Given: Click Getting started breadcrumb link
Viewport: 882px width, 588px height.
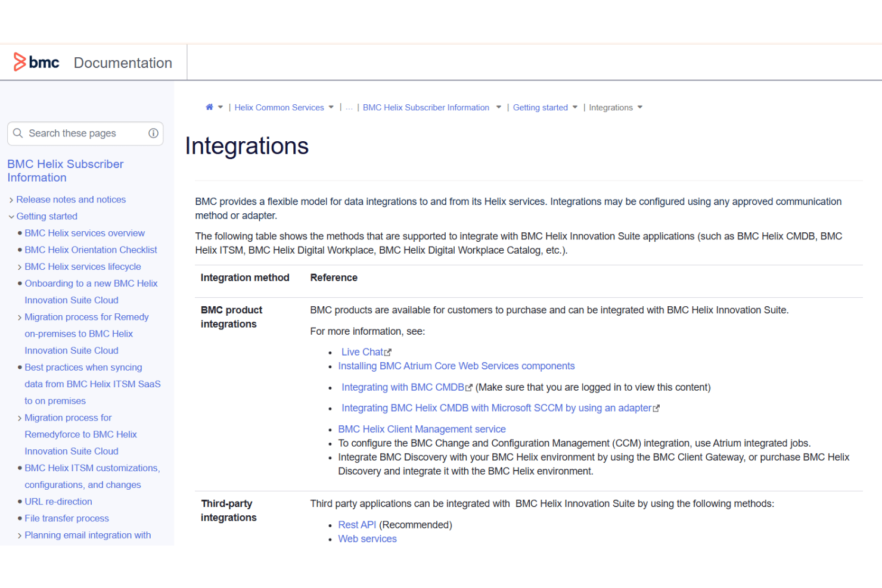Looking at the screenshot, I should 541,107.
